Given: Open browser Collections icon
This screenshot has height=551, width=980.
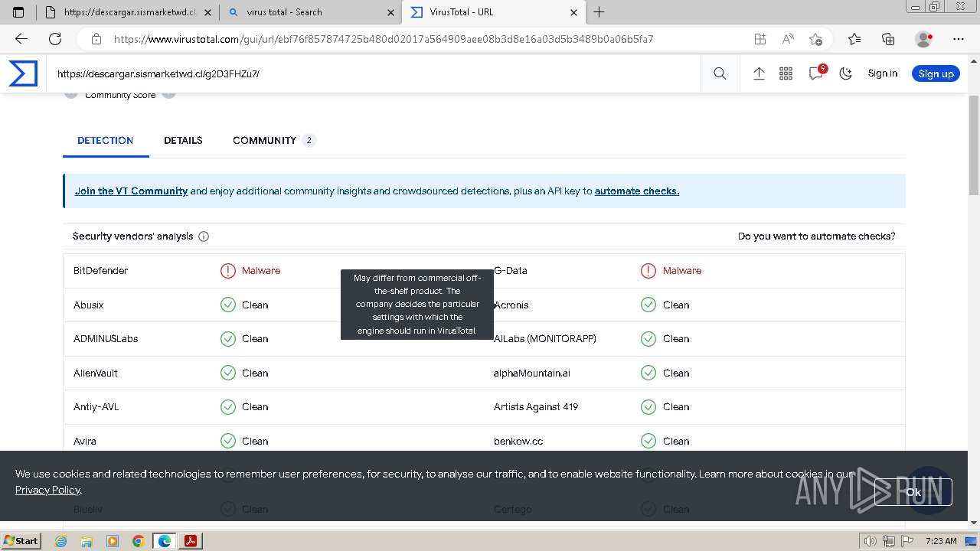Looking at the screenshot, I should click(888, 39).
